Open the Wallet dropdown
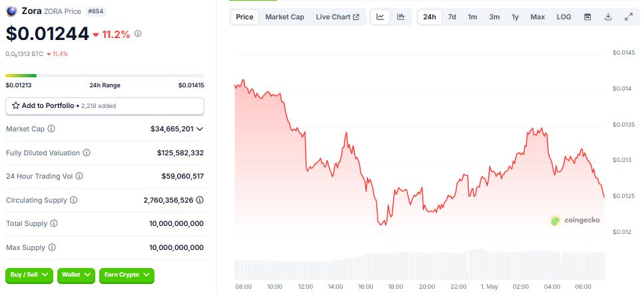 (77, 274)
